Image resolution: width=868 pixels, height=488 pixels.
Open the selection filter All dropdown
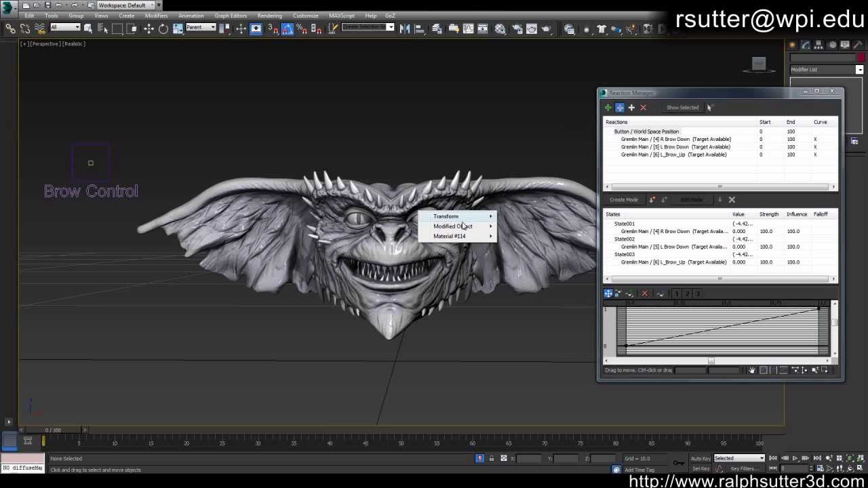[65, 27]
